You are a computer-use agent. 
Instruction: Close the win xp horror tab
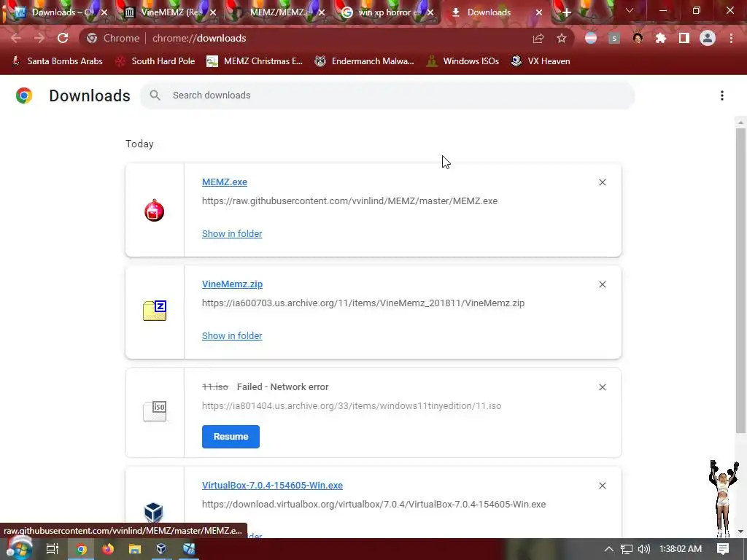tap(430, 13)
